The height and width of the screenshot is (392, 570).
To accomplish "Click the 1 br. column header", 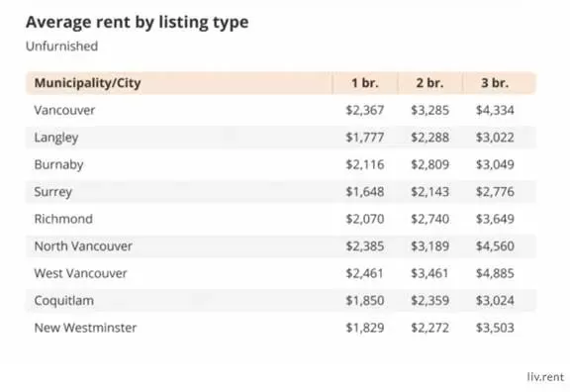I will pyautogui.click(x=365, y=83).
